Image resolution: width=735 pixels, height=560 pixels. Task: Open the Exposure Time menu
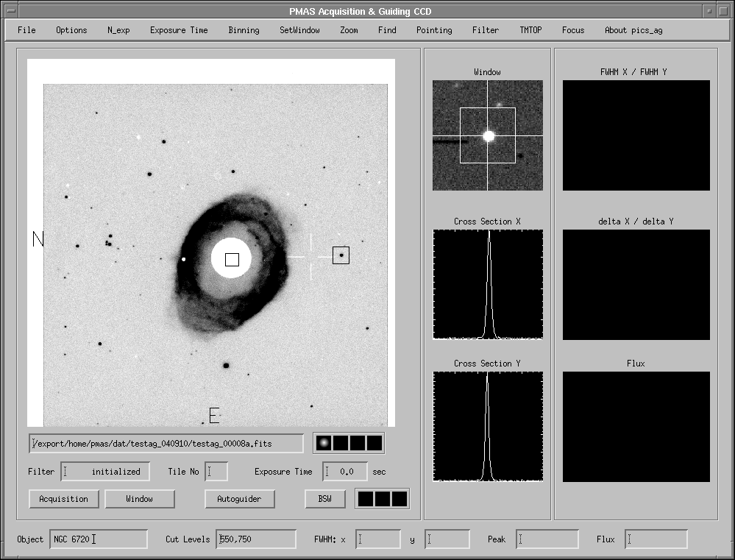click(x=179, y=30)
